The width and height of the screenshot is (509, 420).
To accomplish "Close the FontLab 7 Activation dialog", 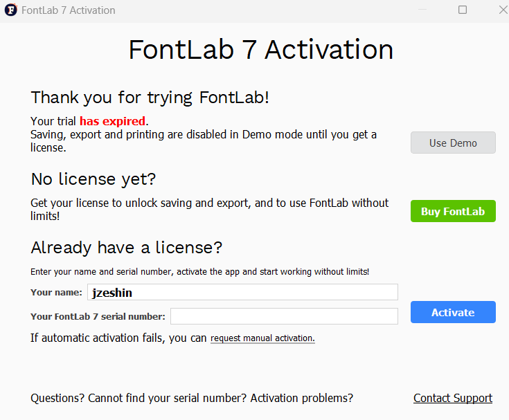I will click(x=503, y=10).
